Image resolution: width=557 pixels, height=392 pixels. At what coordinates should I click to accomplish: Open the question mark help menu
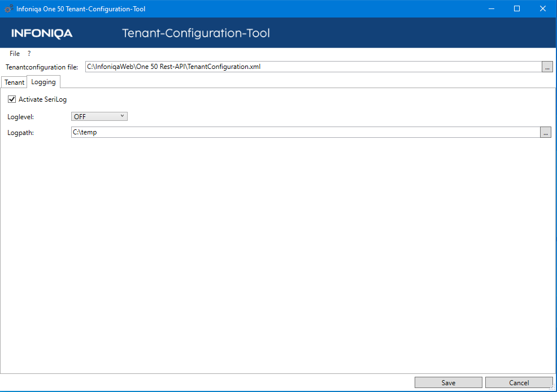pos(29,54)
